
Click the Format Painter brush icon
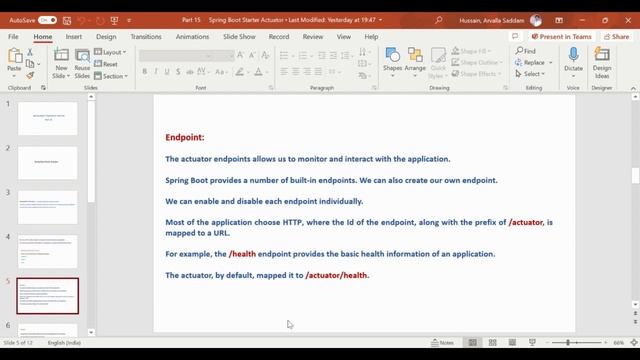click(x=30, y=76)
